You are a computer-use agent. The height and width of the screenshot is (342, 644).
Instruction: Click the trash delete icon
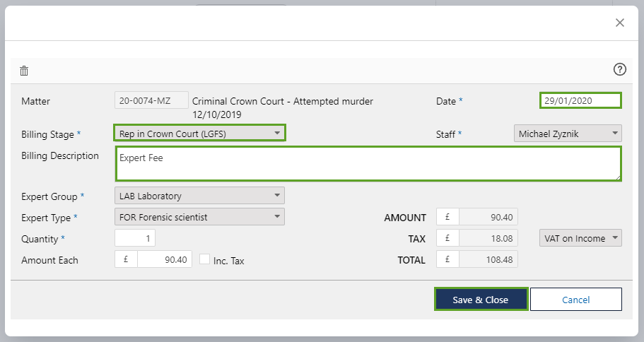[x=24, y=71]
